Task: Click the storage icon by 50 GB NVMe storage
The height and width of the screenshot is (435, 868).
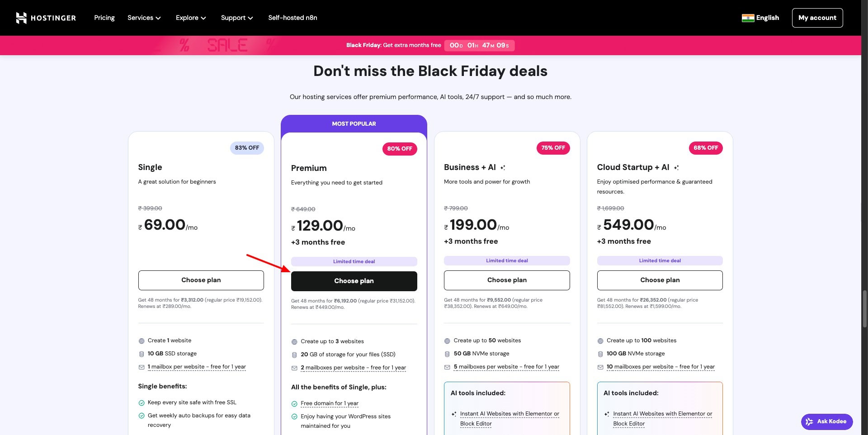Action: (x=447, y=354)
